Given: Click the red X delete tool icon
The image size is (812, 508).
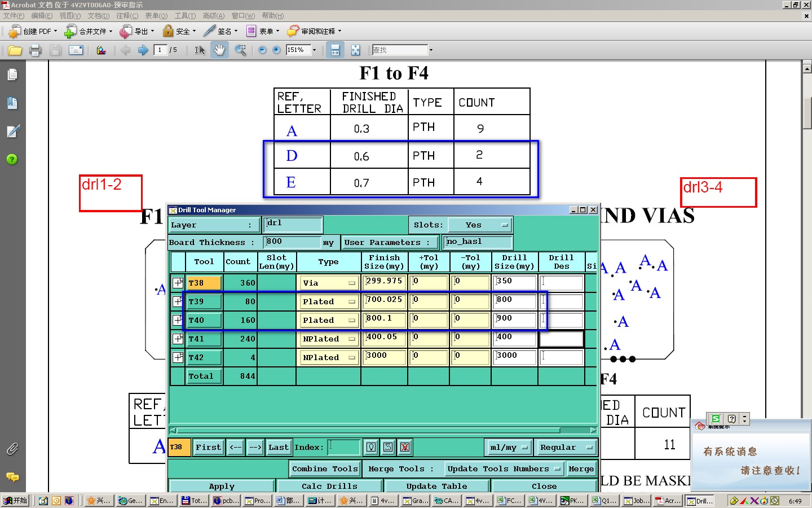Looking at the screenshot, I should click(x=404, y=447).
